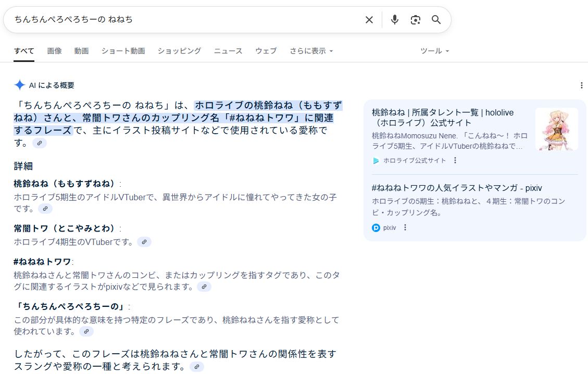The width and height of the screenshot is (588, 374).
Task: Click the 桃鈴ねね character thumbnail image
Action: pyautogui.click(x=557, y=129)
